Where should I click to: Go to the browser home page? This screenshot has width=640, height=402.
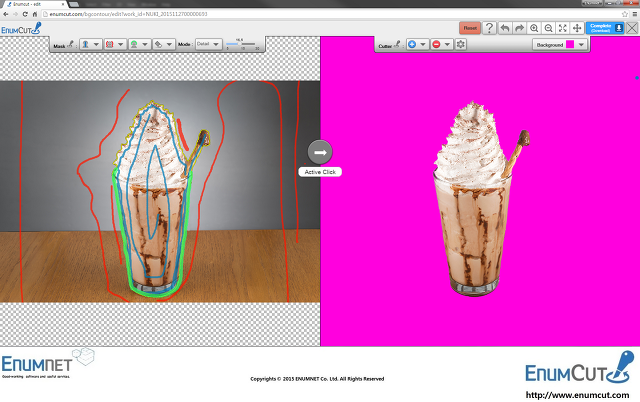point(35,14)
